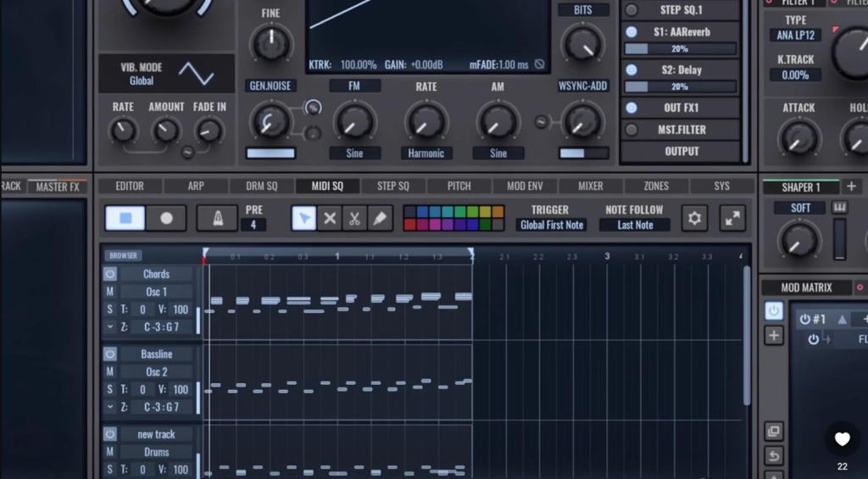This screenshot has height=479, width=868.
Task: Click the MASTER FX tab button
Action: (58, 187)
